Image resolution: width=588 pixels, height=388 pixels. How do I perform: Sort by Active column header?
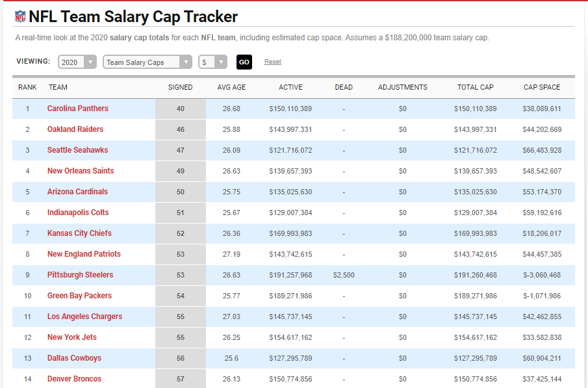290,87
